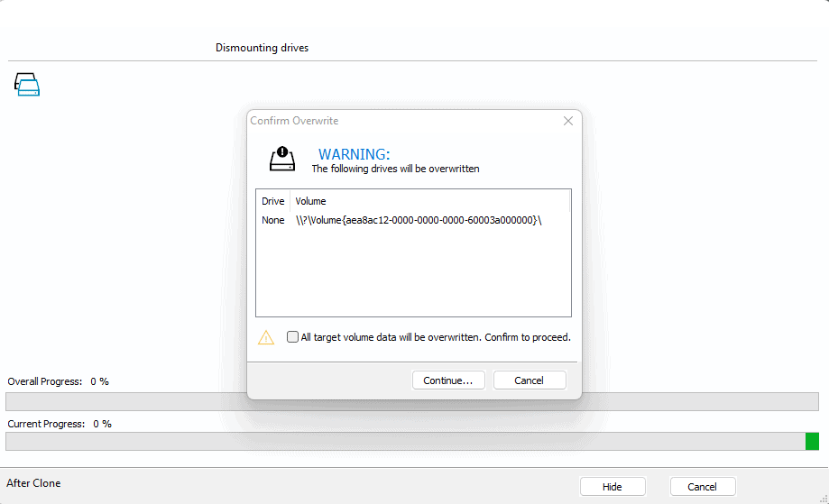
Task: Select the \\?\Volume{aea8ac12...} entry
Action: point(419,220)
